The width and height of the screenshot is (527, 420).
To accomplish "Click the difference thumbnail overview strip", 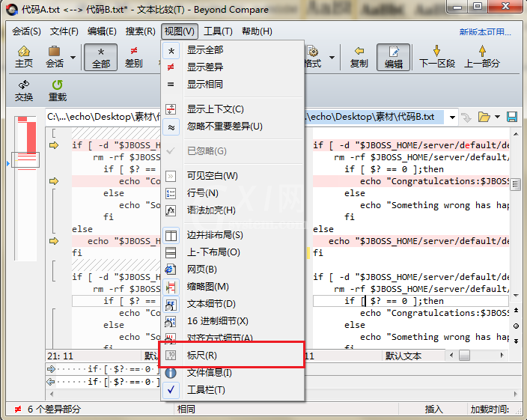I will click(25, 188).
